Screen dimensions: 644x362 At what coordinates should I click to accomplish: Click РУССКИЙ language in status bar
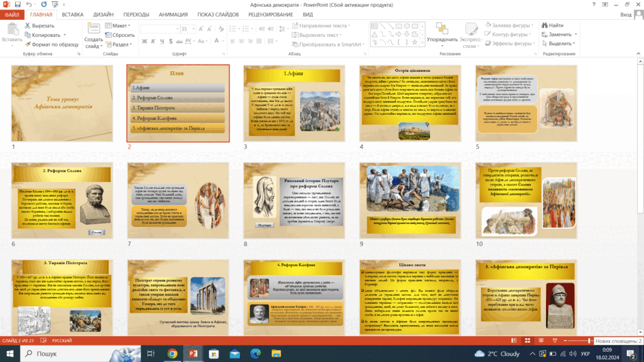click(62, 341)
